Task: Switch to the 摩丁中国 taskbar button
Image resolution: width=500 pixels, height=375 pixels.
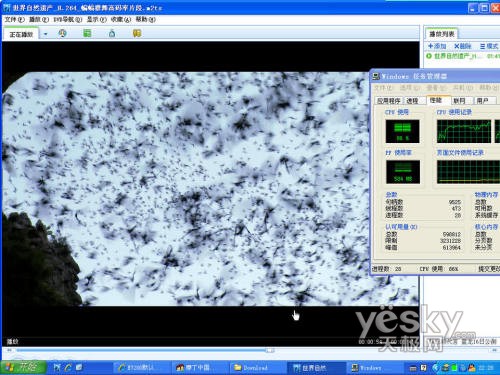Action: point(199,368)
